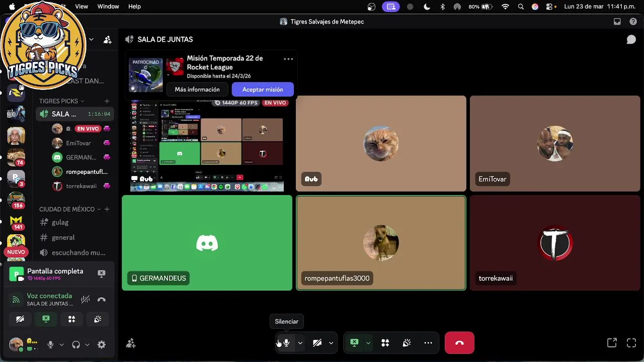Open activities in the left voice panel
The image size is (644, 362).
[71, 319]
